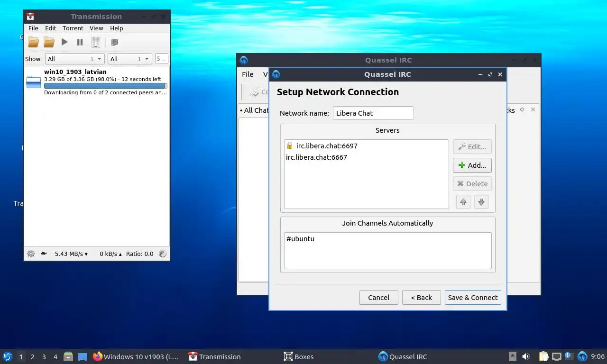Switch to Firefox Windows 10 v1903 taskbar item
The width and height of the screenshot is (607, 364).
pos(137,356)
